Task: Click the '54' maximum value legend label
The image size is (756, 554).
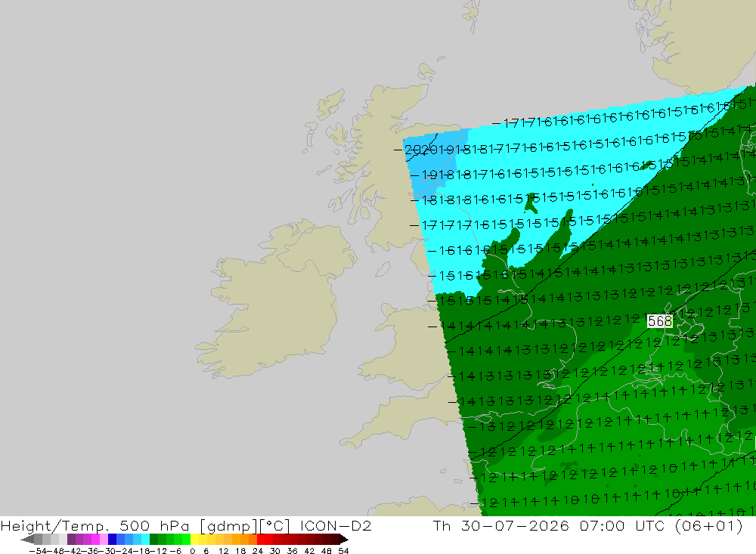Action: 343,551
